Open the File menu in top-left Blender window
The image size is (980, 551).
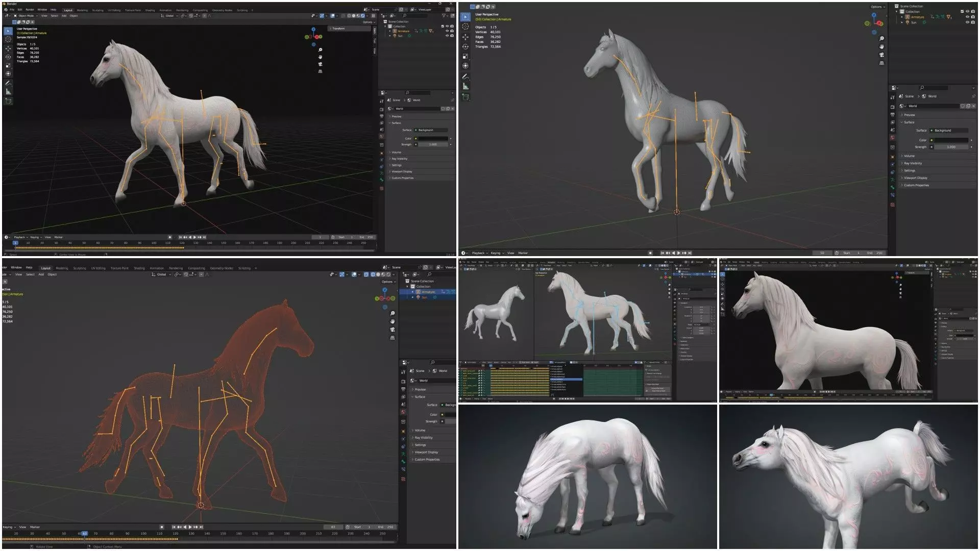(12, 10)
